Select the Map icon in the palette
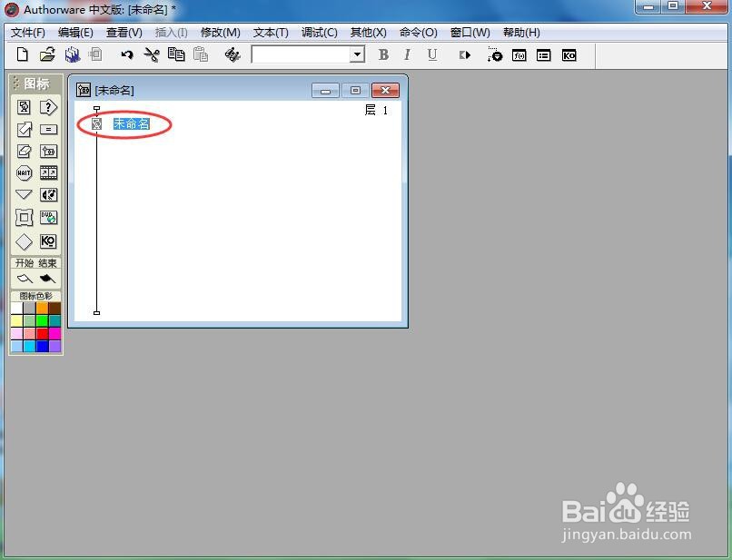 tap(48, 152)
